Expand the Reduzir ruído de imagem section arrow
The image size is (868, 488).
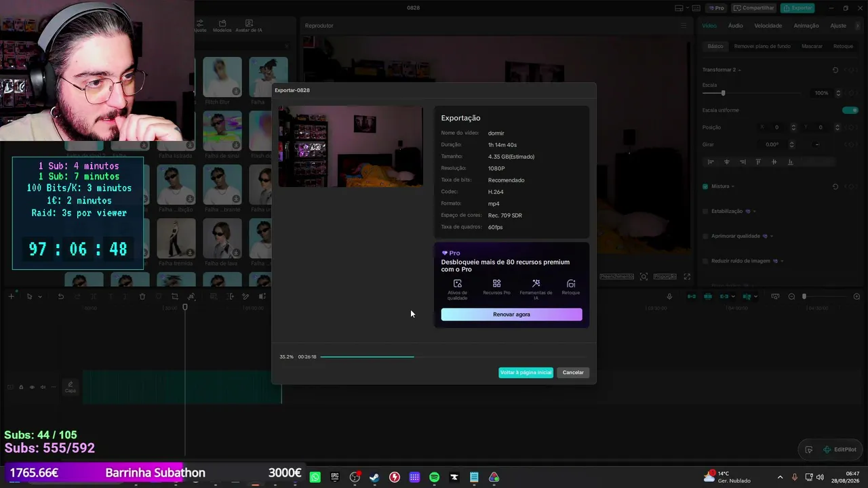tap(782, 261)
